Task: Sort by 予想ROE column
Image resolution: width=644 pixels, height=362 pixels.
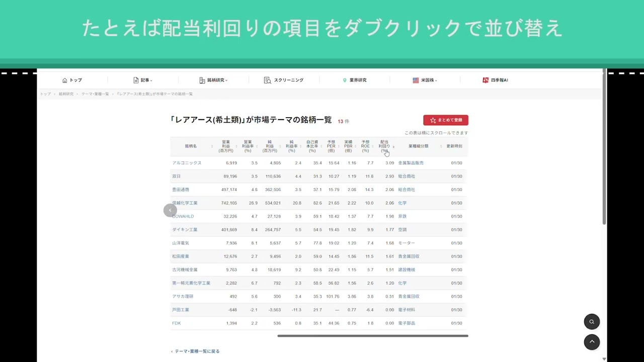Action: click(x=365, y=146)
